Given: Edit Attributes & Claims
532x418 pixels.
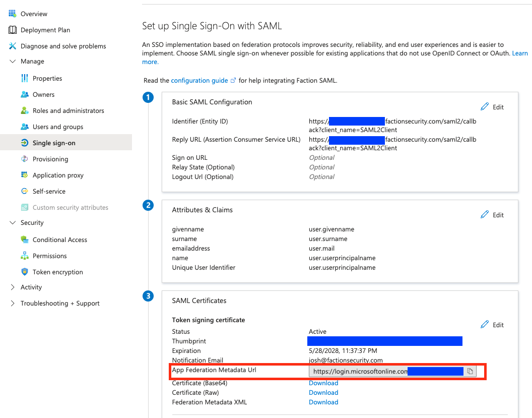Looking at the screenshot, I should click(x=492, y=215).
